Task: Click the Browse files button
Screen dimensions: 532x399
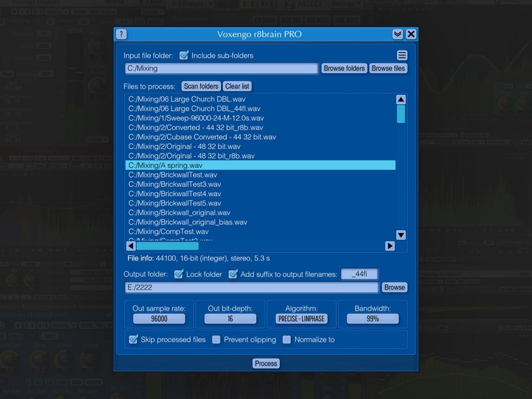Action: pyautogui.click(x=388, y=68)
